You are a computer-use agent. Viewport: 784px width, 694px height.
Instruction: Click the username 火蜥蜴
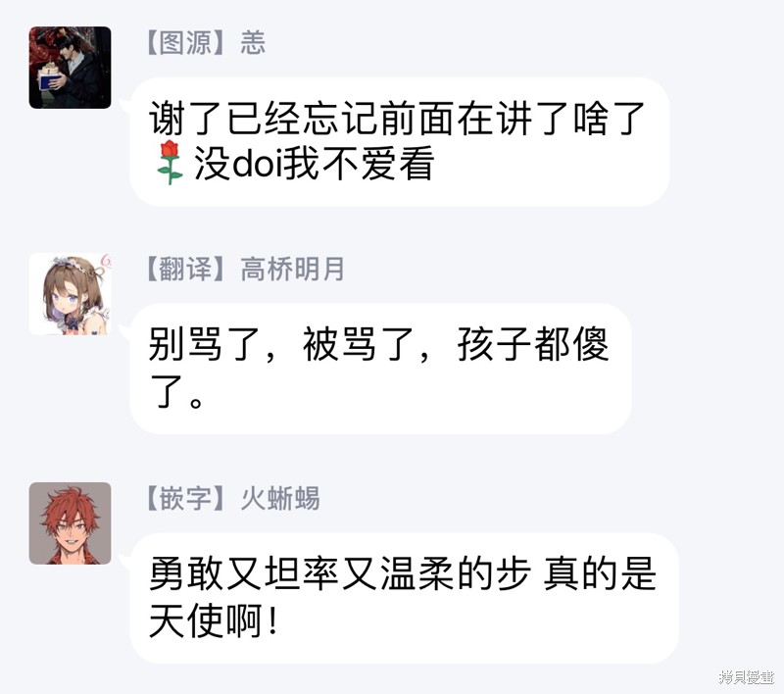(x=280, y=498)
